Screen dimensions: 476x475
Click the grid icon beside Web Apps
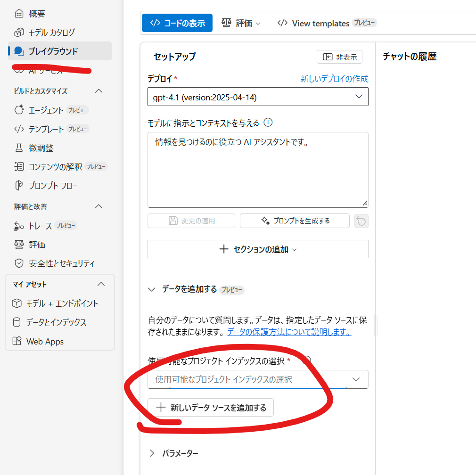click(16, 341)
